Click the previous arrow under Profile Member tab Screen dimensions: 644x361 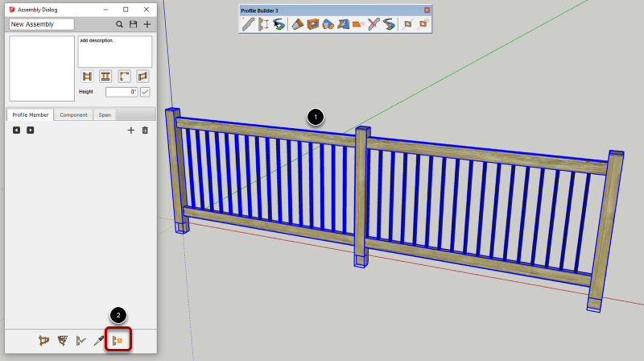[x=17, y=130]
